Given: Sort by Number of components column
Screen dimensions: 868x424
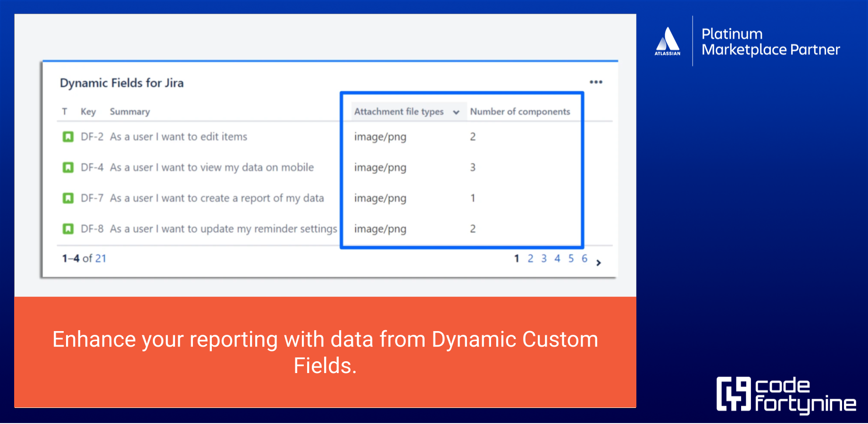Looking at the screenshot, I should (x=520, y=112).
